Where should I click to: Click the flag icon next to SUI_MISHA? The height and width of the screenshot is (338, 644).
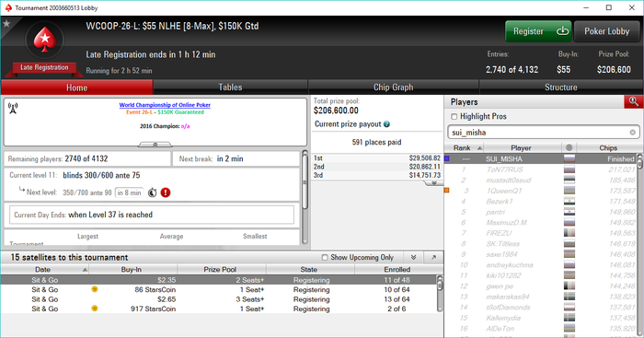click(569, 158)
